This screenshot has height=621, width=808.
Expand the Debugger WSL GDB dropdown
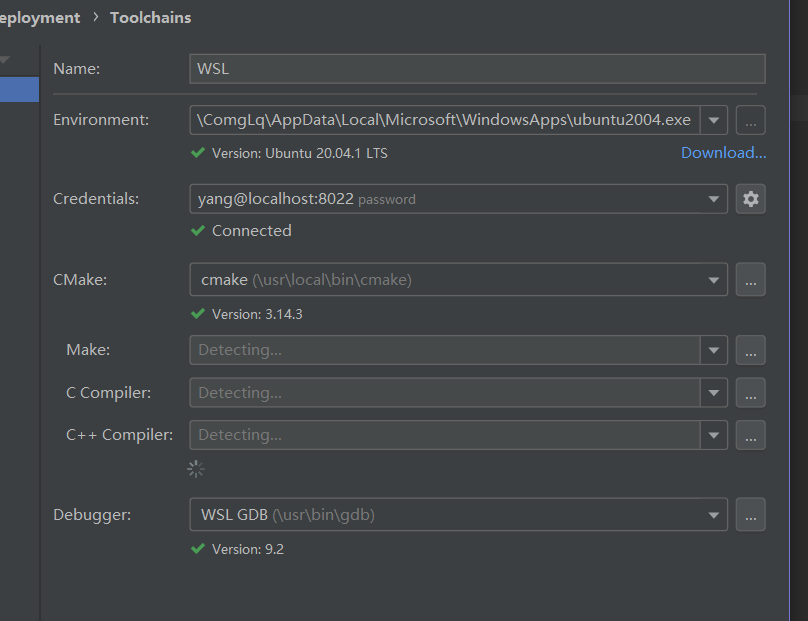(714, 515)
